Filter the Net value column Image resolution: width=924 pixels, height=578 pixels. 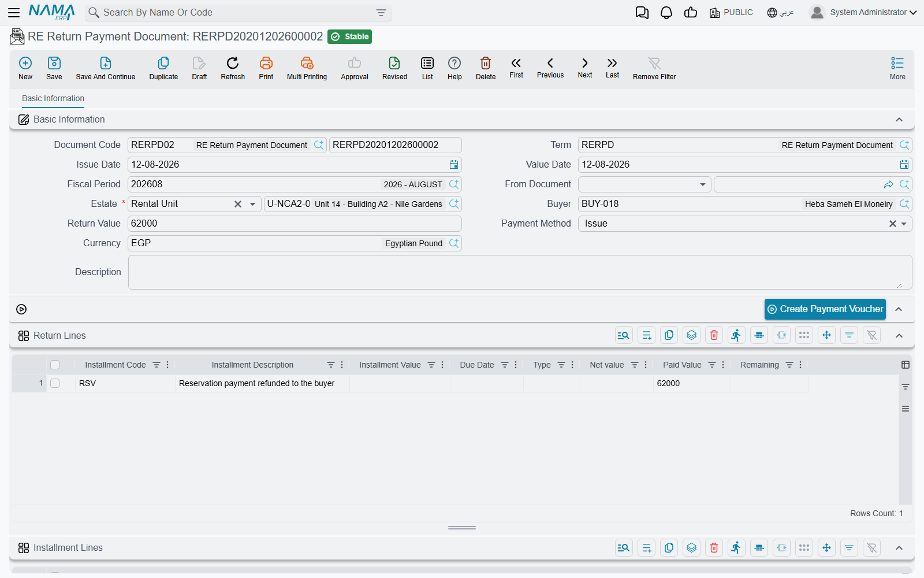[635, 365]
